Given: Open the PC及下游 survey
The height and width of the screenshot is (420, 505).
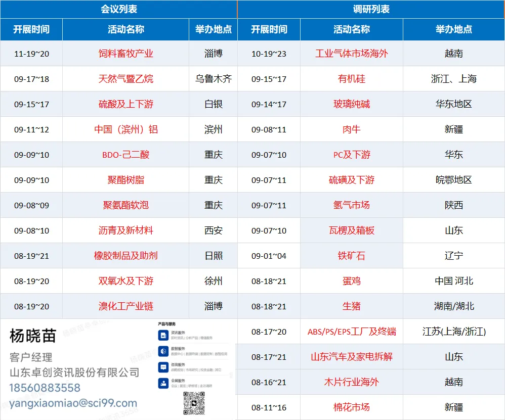Looking at the screenshot, I should pyautogui.click(x=352, y=155).
